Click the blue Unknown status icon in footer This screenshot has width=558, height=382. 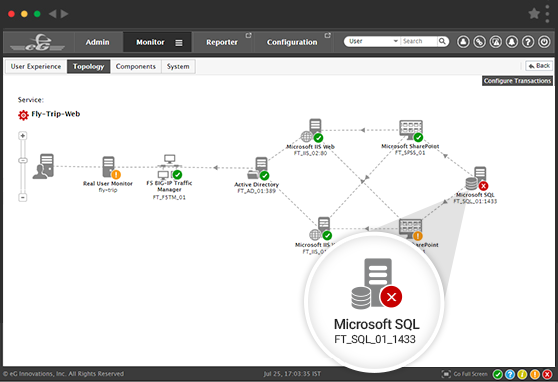click(510, 374)
